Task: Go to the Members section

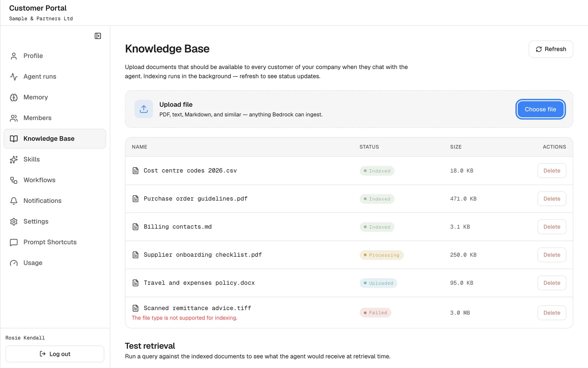Action: point(55,118)
